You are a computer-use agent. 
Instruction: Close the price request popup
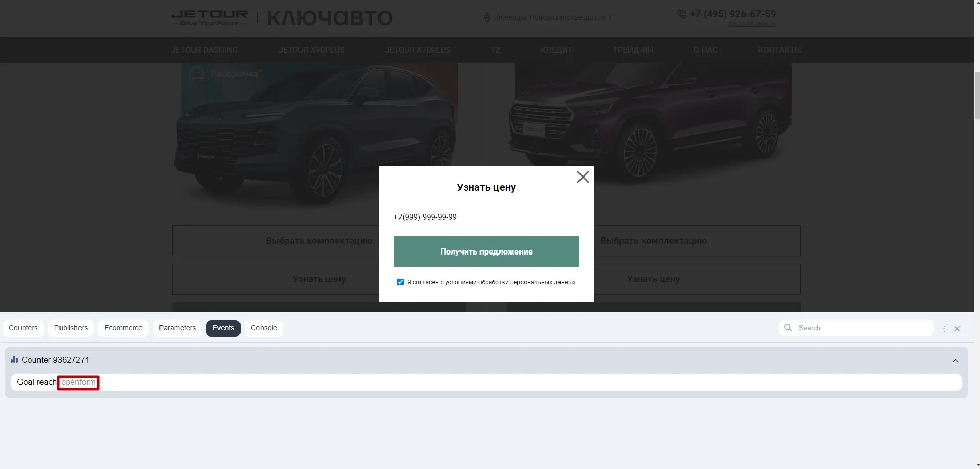(x=583, y=177)
